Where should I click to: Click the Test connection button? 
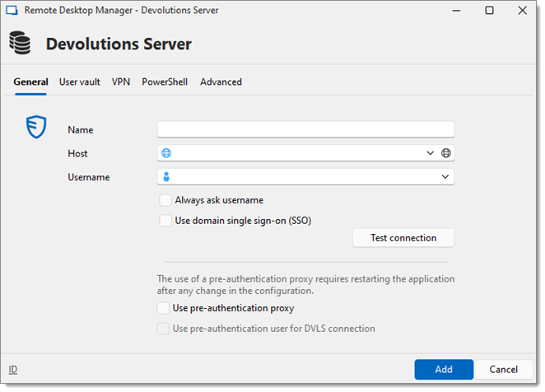[403, 238]
